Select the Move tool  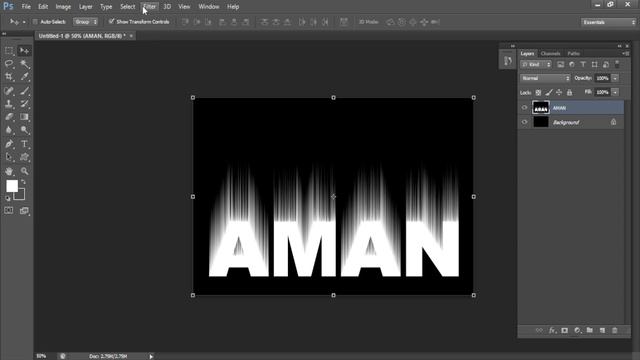point(24,51)
